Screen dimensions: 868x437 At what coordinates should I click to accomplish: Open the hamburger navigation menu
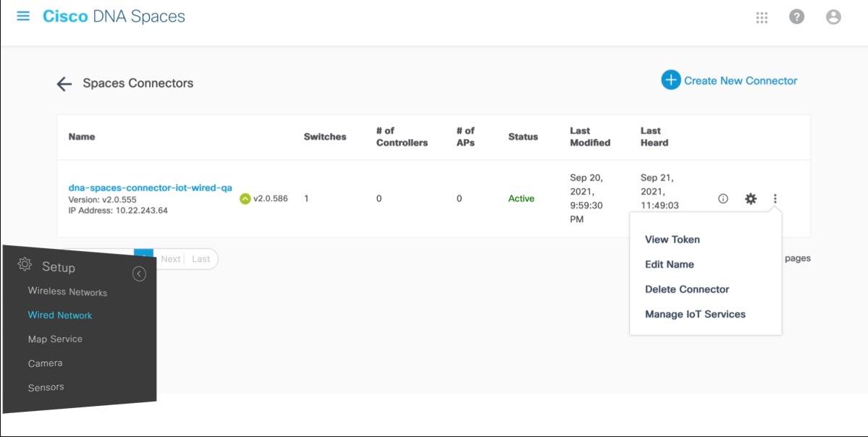click(22, 15)
